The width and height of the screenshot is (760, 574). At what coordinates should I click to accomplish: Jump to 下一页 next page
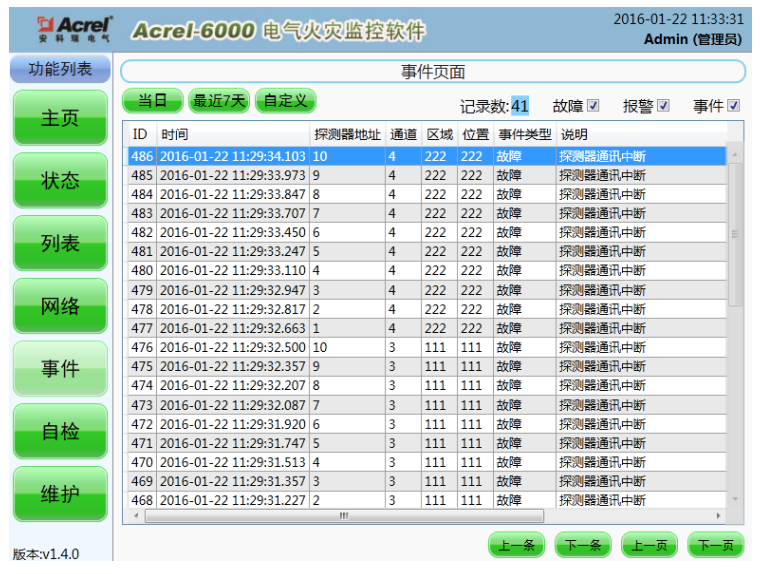point(715,545)
